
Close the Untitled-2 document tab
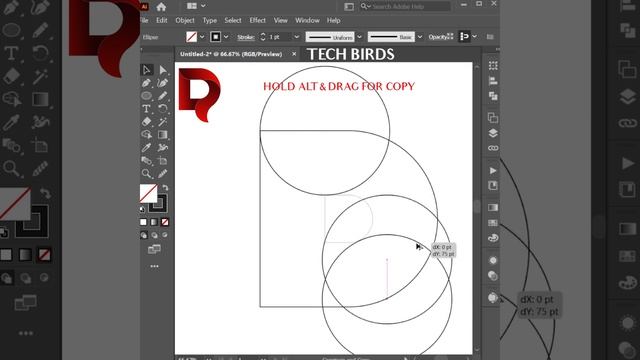click(294, 54)
